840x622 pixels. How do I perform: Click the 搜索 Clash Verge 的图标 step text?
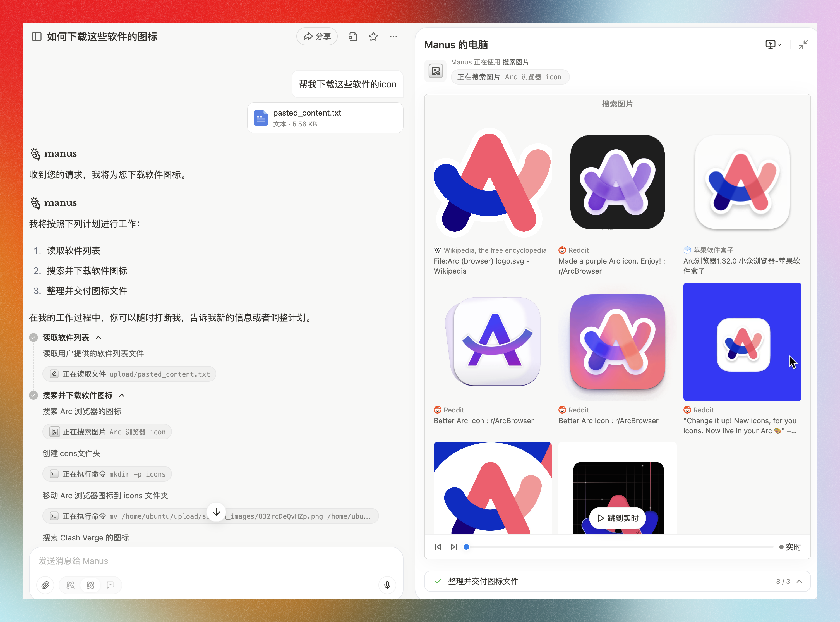point(86,538)
